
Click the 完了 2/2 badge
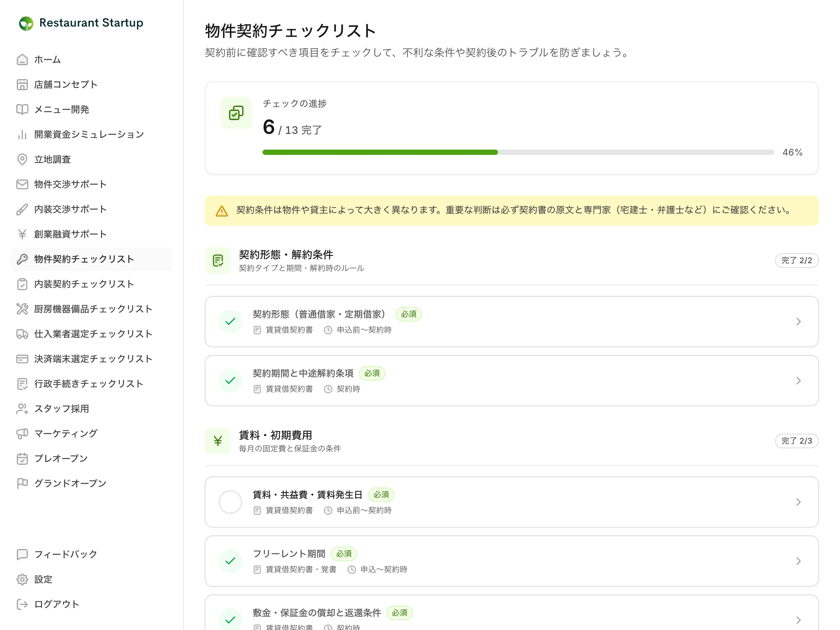pyautogui.click(x=797, y=261)
